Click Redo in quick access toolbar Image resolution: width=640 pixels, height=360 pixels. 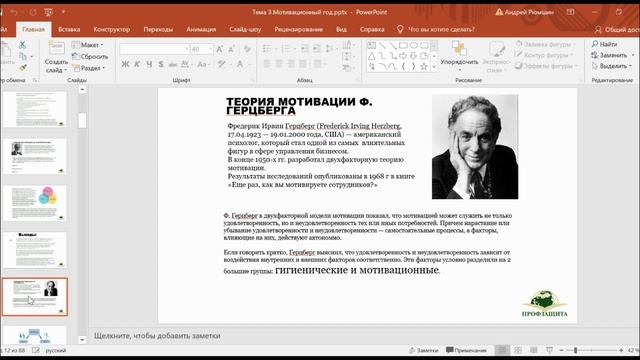(33, 12)
